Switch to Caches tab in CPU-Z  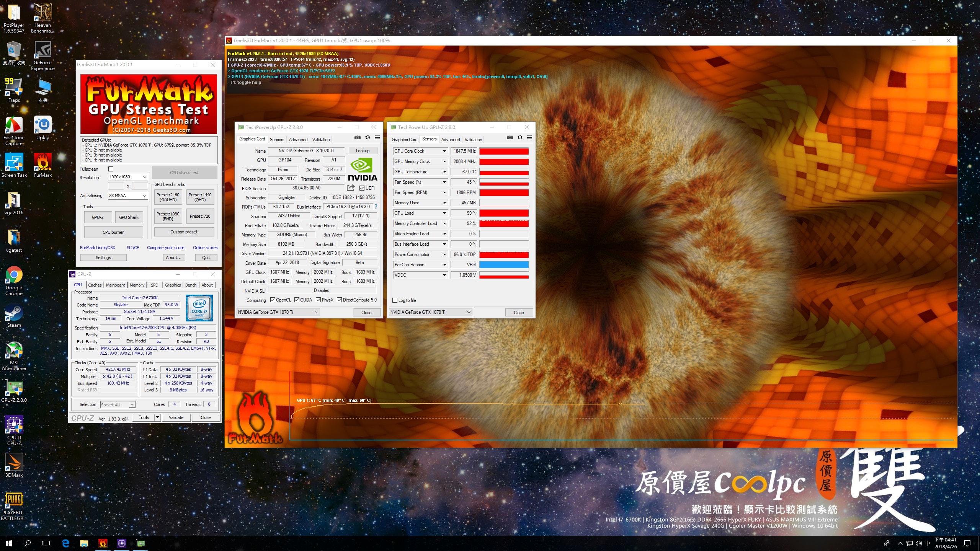(95, 285)
